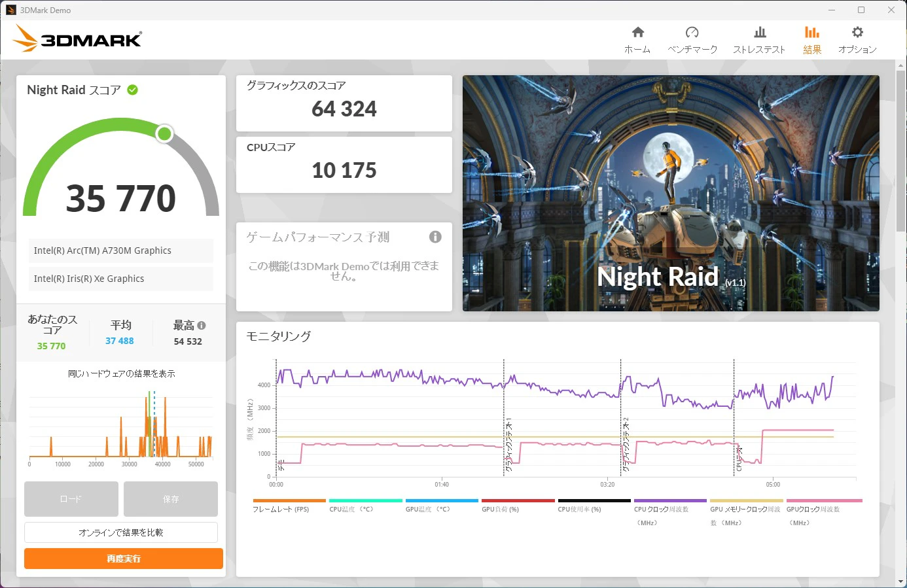The width and height of the screenshot is (907, 588).
Task: Click the green valid-score checkmark icon
Action: pyautogui.click(x=133, y=90)
